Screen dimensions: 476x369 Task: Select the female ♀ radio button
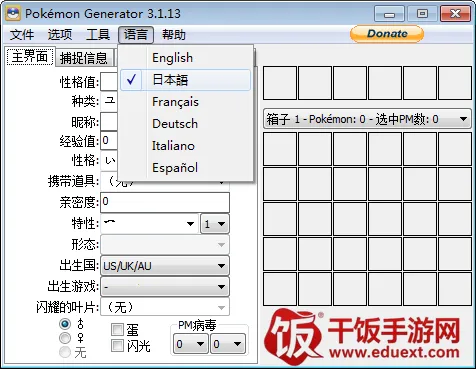(65, 338)
